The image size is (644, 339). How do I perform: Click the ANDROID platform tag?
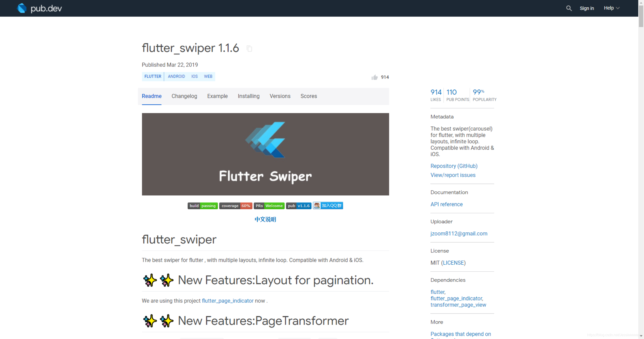click(x=176, y=77)
